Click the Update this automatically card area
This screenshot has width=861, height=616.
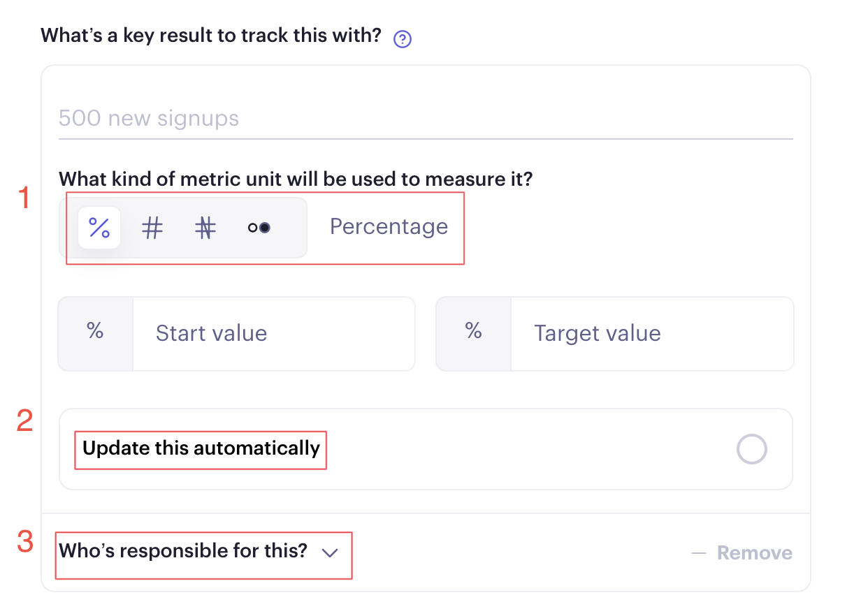point(426,449)
